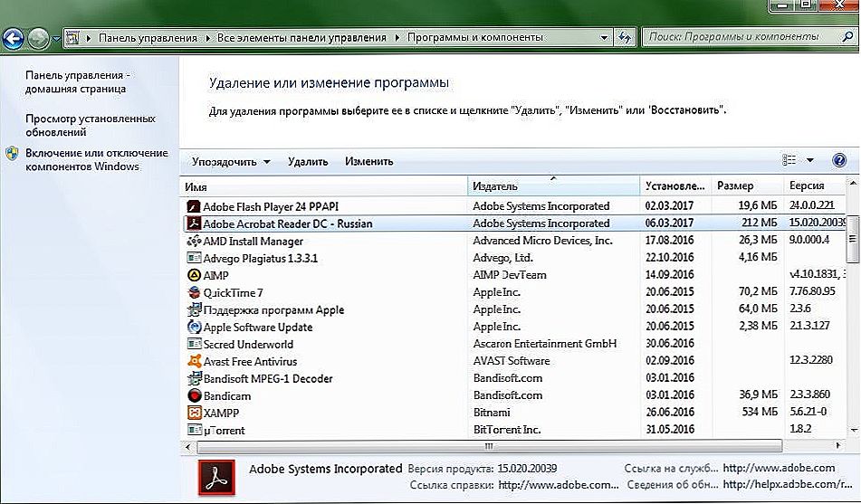
Task: Click the Изменить button in toolbar
Action: 368,162
